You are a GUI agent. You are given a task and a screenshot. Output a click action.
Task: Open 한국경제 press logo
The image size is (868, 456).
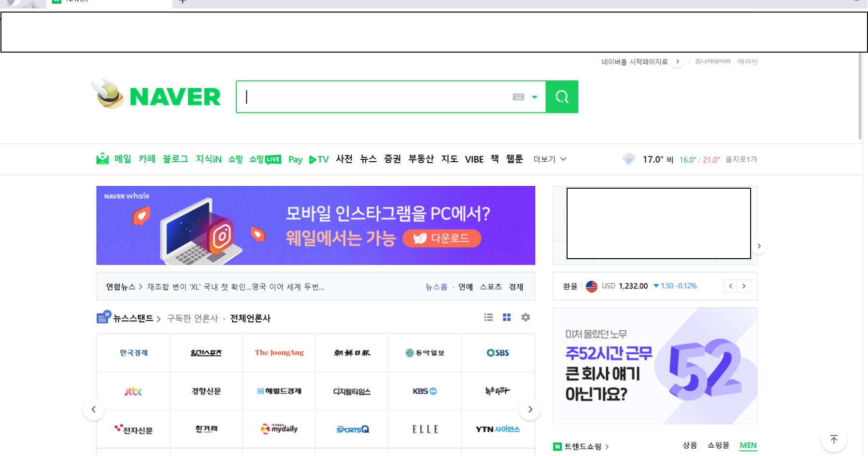click(133, 353)
